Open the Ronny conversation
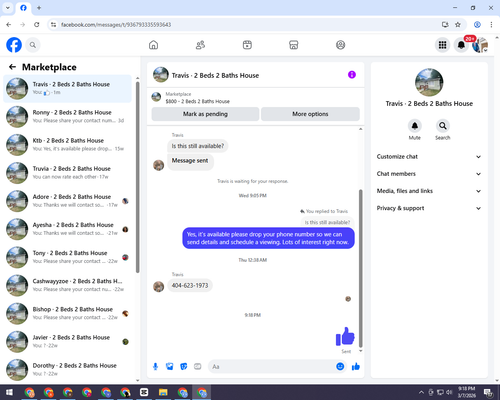 coord(67,117)
